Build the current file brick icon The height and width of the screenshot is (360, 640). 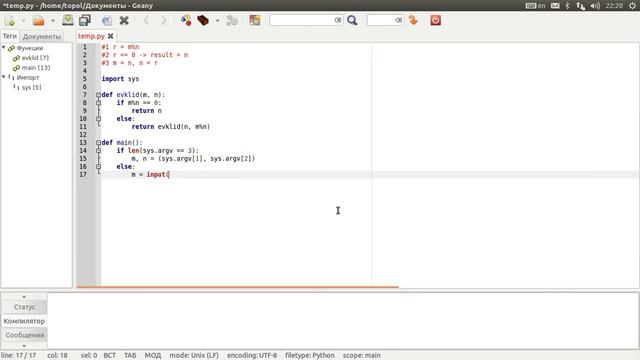(203, 20)
